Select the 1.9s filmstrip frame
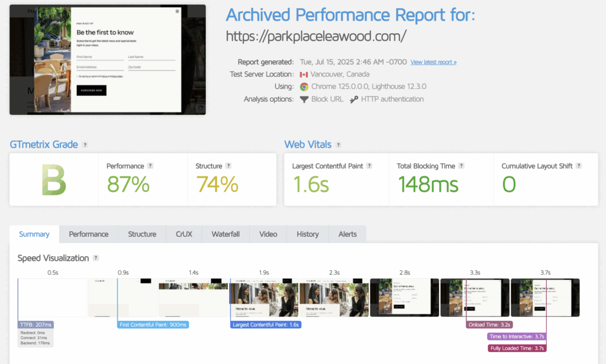This screenshot has height=364, width=606. [x=263, y=298]
